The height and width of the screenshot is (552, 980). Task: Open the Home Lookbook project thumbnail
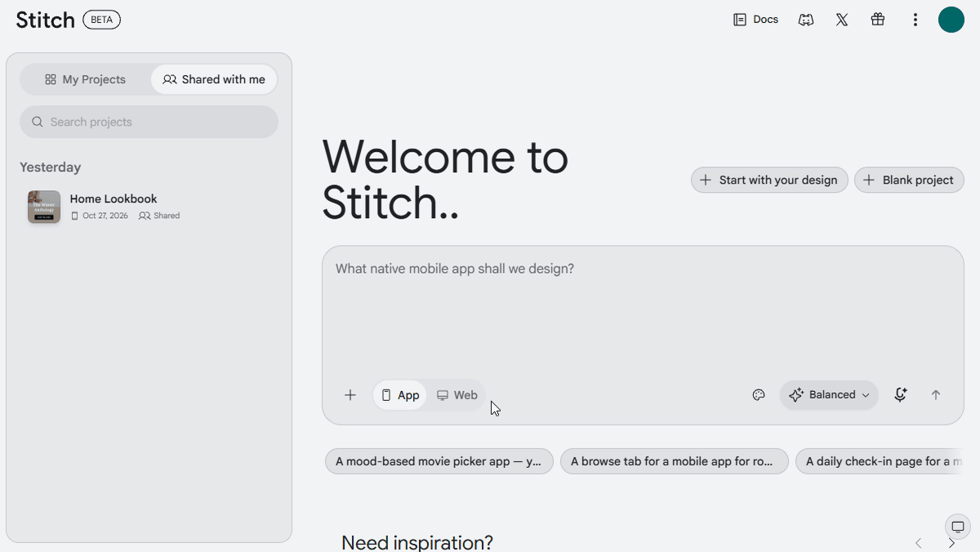point(44,207)
